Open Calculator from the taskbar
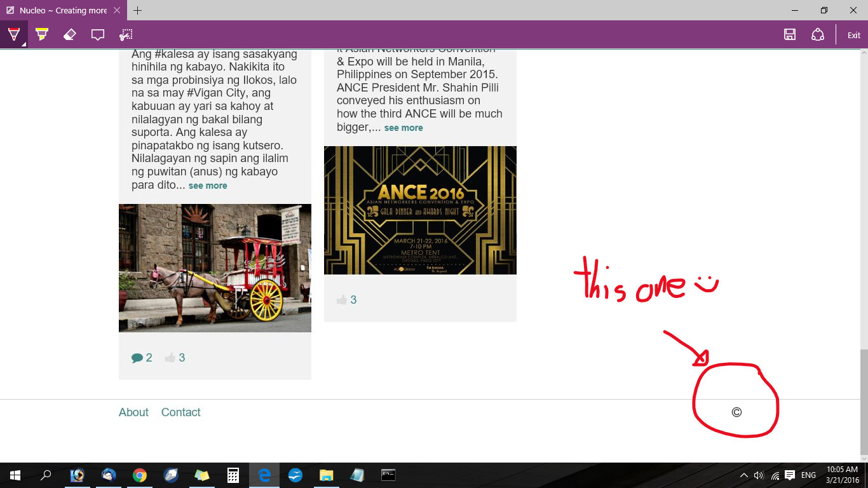This screenshot has height=488, width=868. [233, 475]
